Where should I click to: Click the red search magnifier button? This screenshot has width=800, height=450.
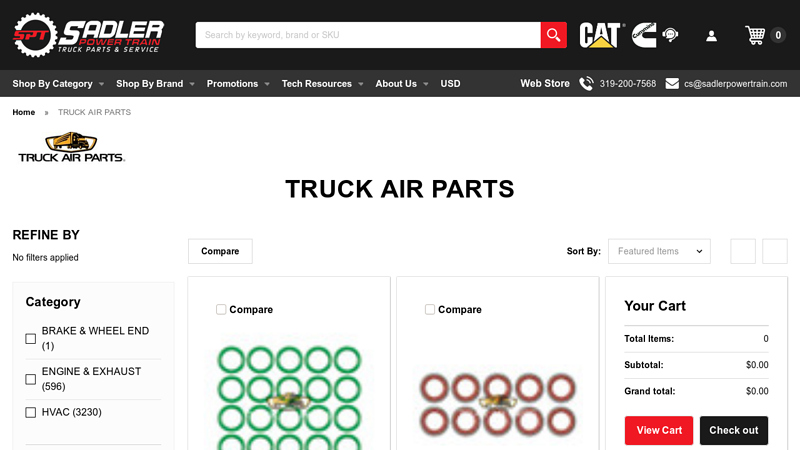[554, 35]
